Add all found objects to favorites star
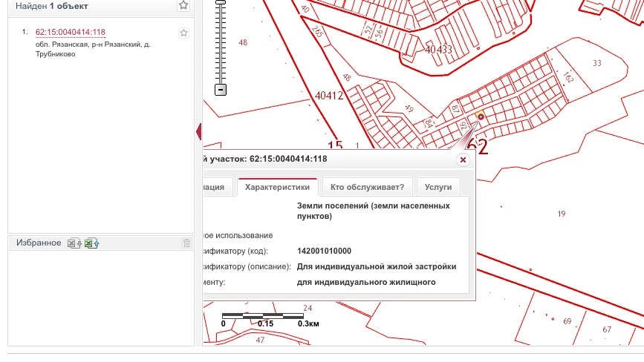The image size is (644, 362). 183,5
